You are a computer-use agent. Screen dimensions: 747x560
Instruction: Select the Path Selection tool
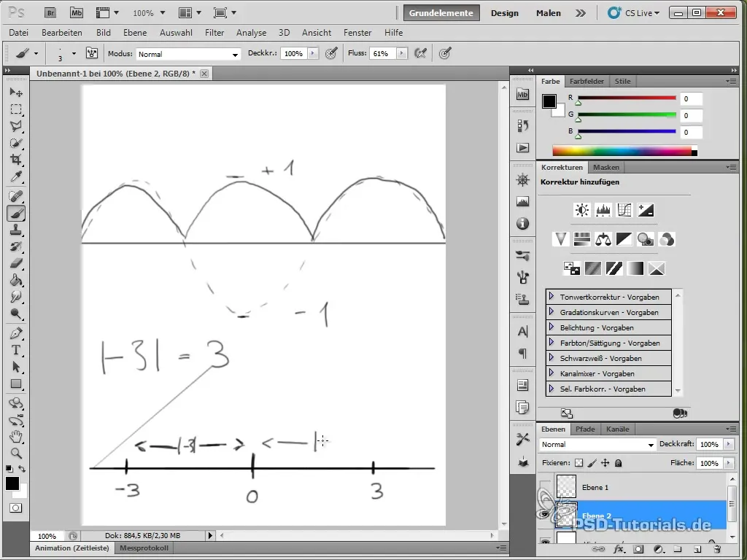coord(16,367)
